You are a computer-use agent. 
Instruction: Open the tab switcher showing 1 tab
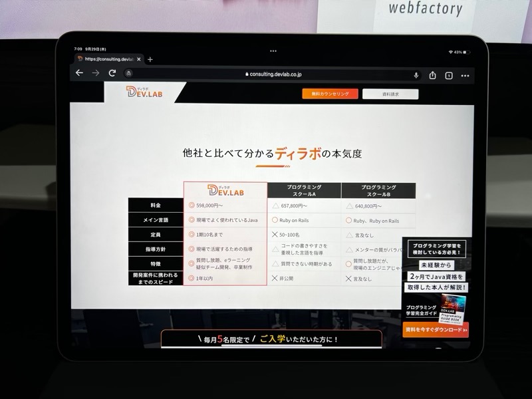(449, 75)
